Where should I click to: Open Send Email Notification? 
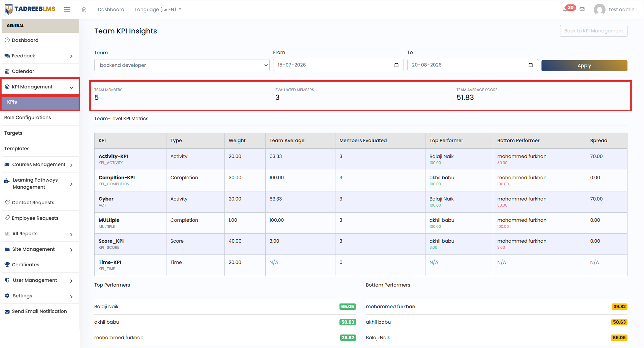(39, 311)
